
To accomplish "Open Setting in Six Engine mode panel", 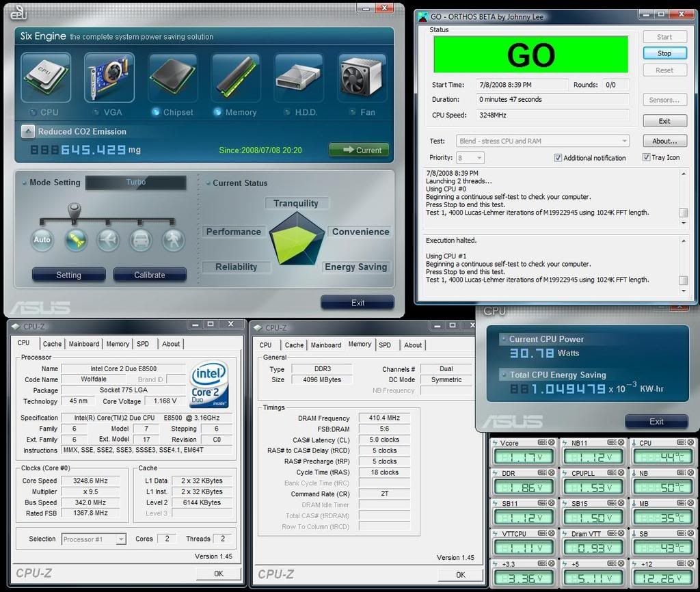I will point(69,275).
